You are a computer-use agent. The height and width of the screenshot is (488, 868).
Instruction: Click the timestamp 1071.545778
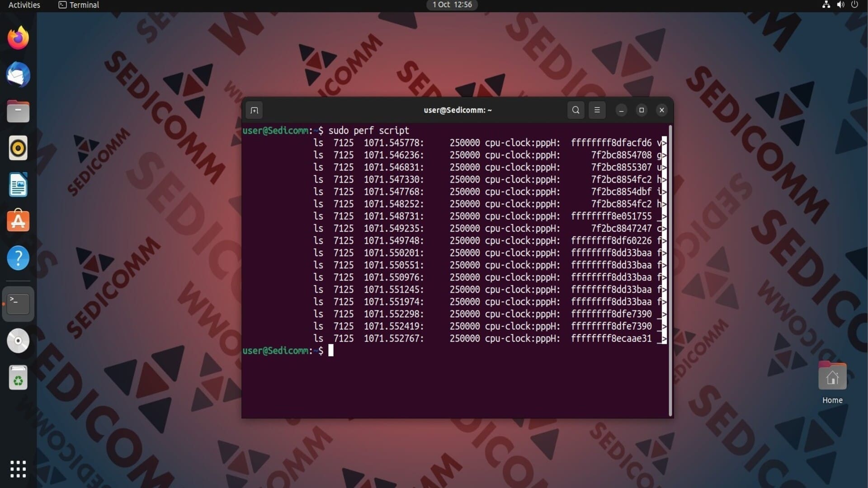click(394, 143)
